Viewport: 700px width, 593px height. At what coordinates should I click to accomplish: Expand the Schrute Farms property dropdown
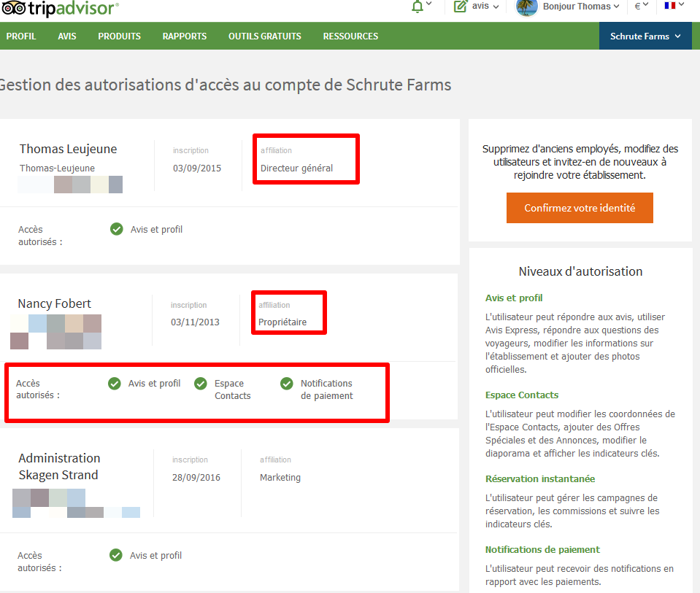[645, 36]
